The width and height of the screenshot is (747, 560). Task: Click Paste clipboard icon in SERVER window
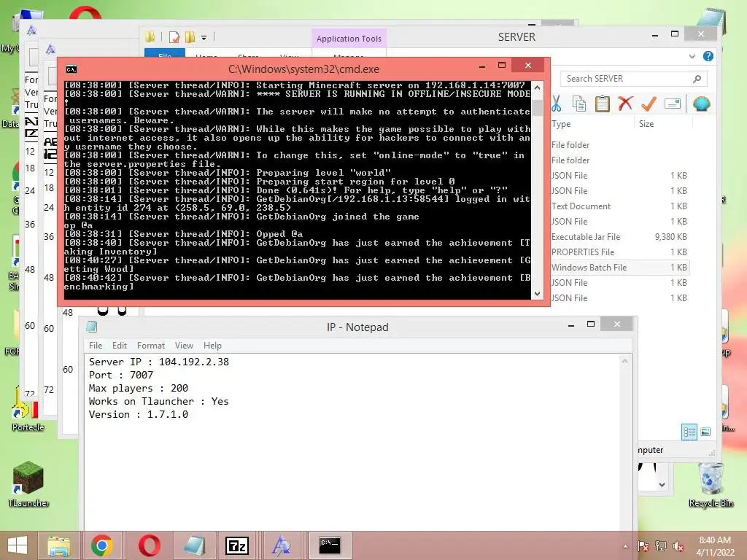point(602,104)
